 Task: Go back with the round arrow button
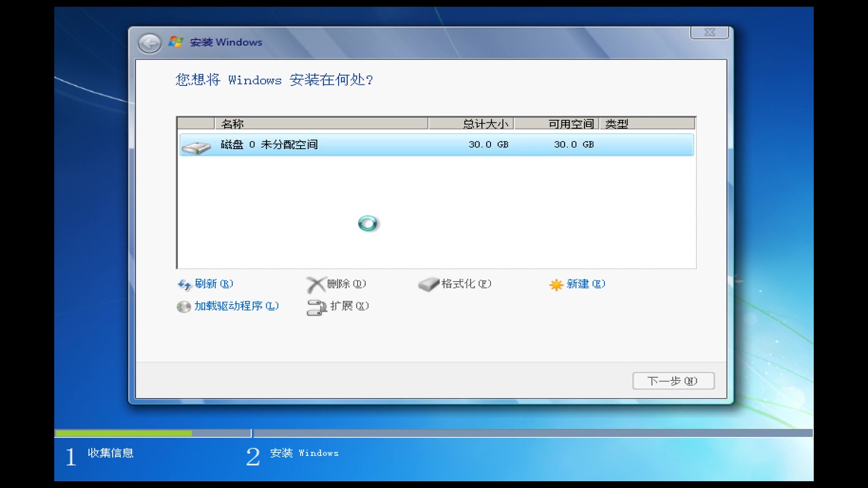tap(150, 43)
